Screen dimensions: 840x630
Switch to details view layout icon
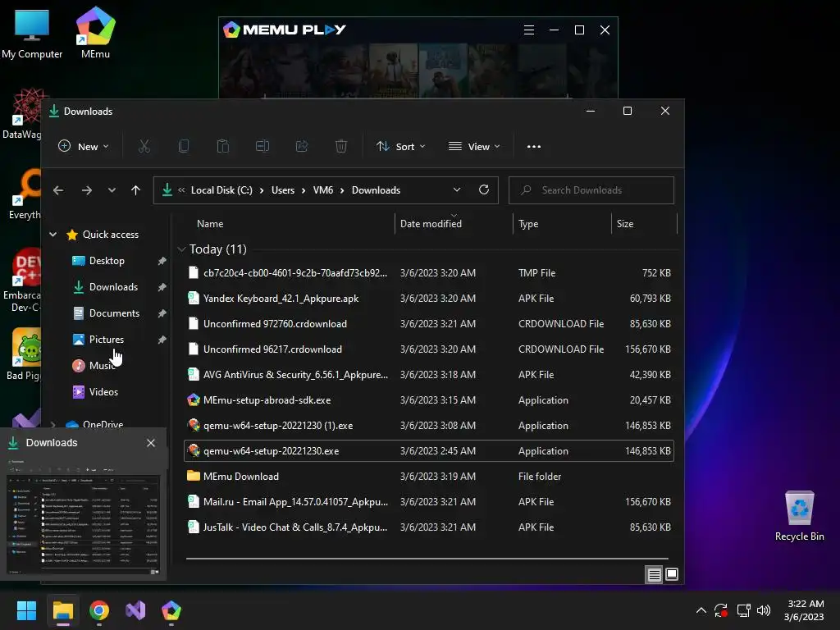coord(654,575)
